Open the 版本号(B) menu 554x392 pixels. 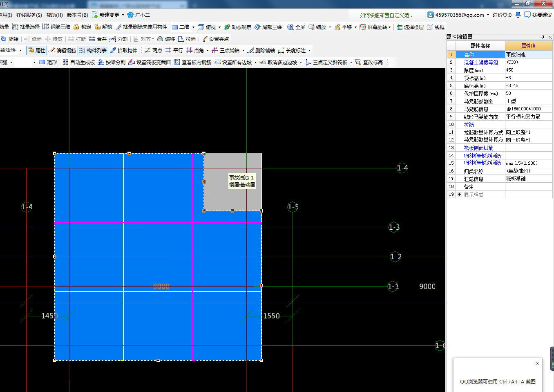pyautogui.click(x=77, y=15)
